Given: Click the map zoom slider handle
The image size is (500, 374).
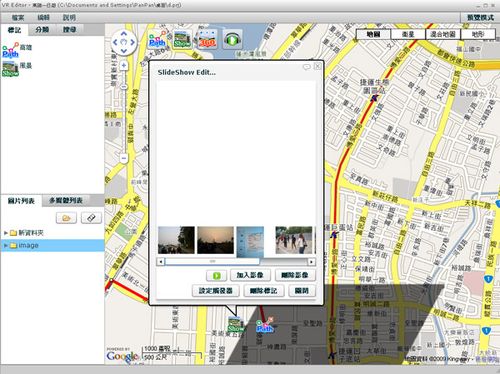Looking at the screenshot, I should 124,87.
